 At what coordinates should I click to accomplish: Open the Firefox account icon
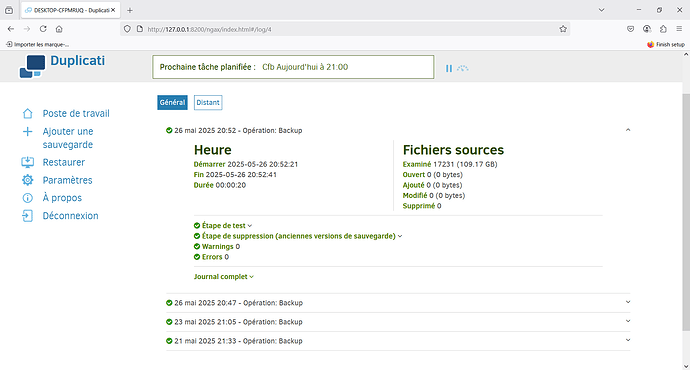(x=646, y=29)
